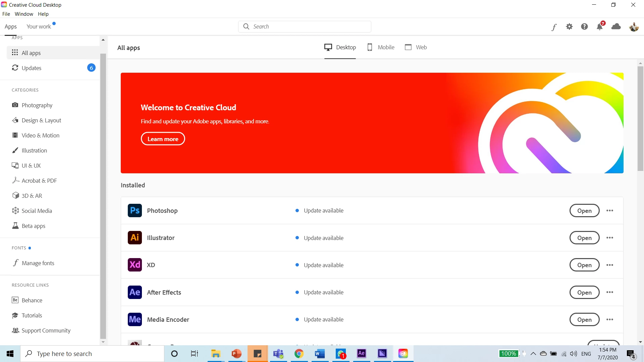Select the Updates sidebar item

(x=32, y=68)
